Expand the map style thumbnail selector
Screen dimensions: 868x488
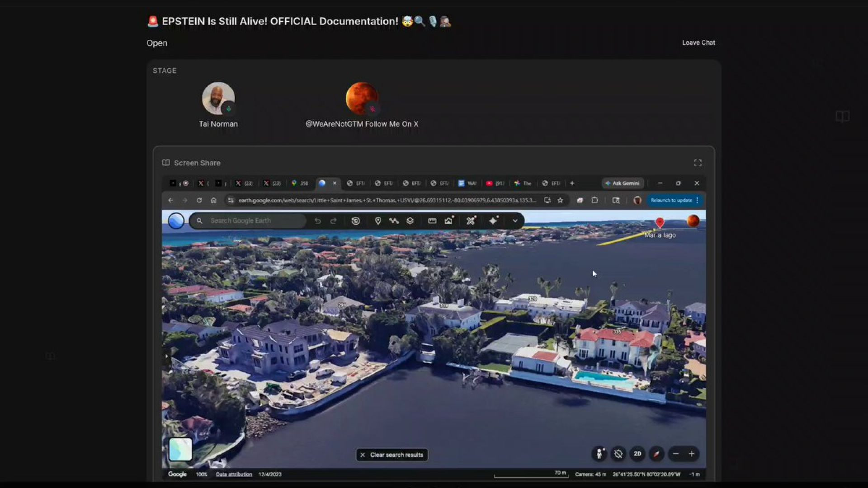[x=180, y=449]
